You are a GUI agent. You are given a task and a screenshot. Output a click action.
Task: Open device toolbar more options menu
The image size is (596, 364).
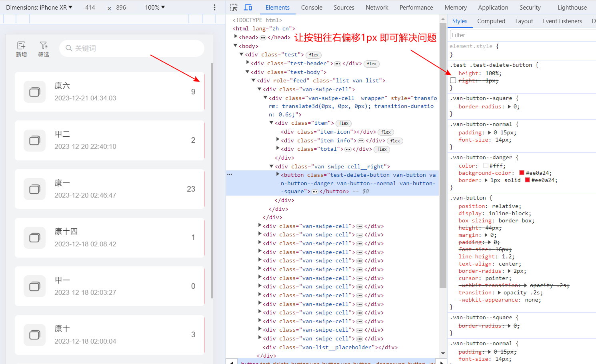pos(214,8)
